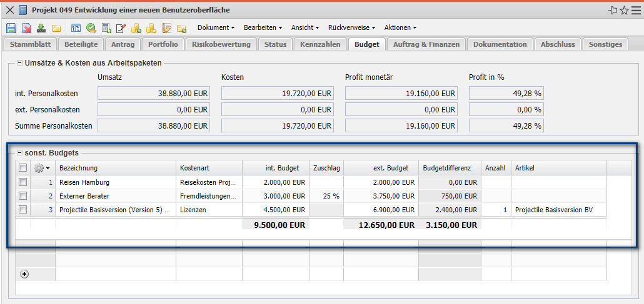This screenshot has width=644, height=304.
Task: Click the delete document icon with red X
Action: (x=26, y=28)
